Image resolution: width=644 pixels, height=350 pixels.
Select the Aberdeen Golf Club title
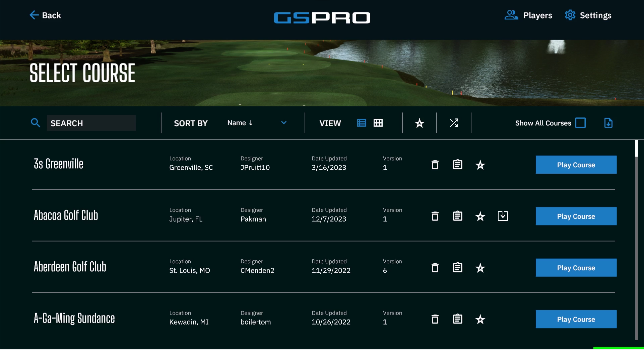click(x=70, y=267)
